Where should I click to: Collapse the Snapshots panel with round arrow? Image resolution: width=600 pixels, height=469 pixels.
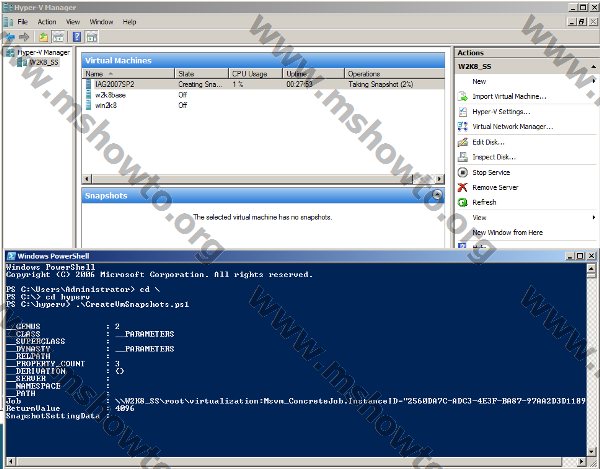tap(437, 195)
